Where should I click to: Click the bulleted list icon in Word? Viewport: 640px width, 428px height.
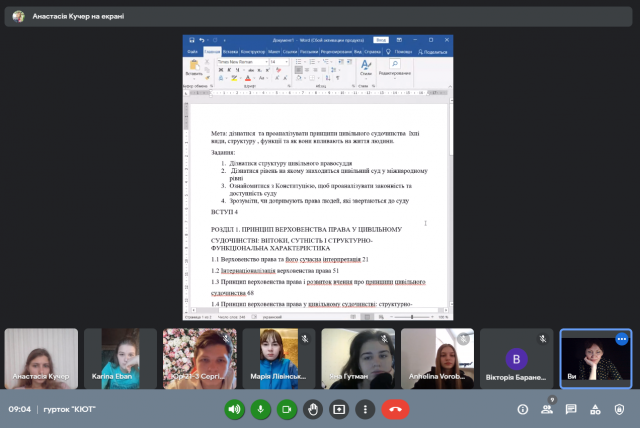coord(298,62)
